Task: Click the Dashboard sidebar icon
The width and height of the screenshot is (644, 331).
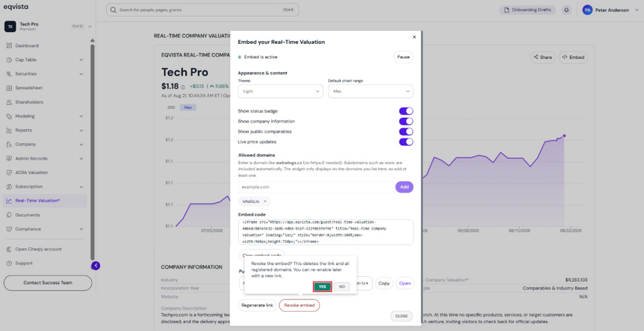Action: pyautogui.click(x=9, y=45)
